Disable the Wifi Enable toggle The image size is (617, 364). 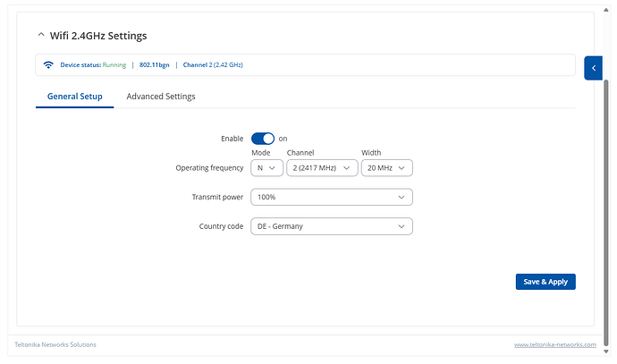click(x=262, y=139)
